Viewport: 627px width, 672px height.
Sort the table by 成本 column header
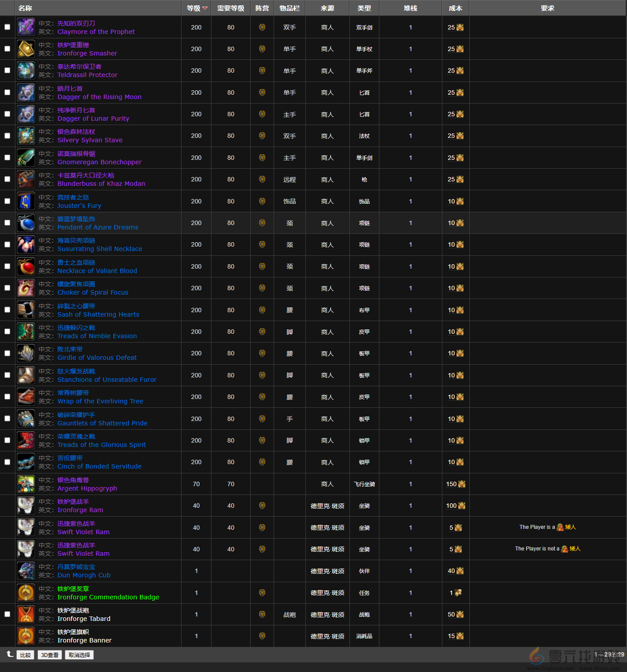click(x=455, y=8)
